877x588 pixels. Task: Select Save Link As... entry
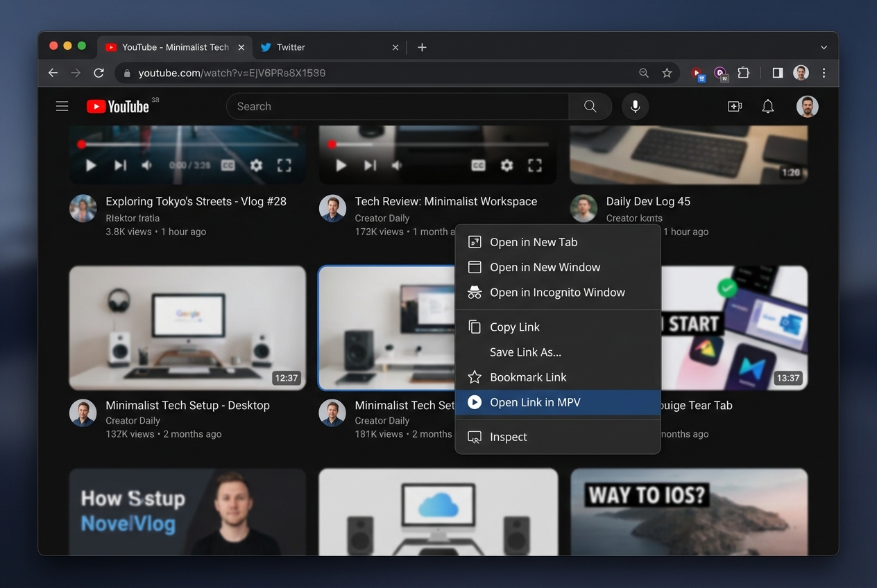(557, 352)
